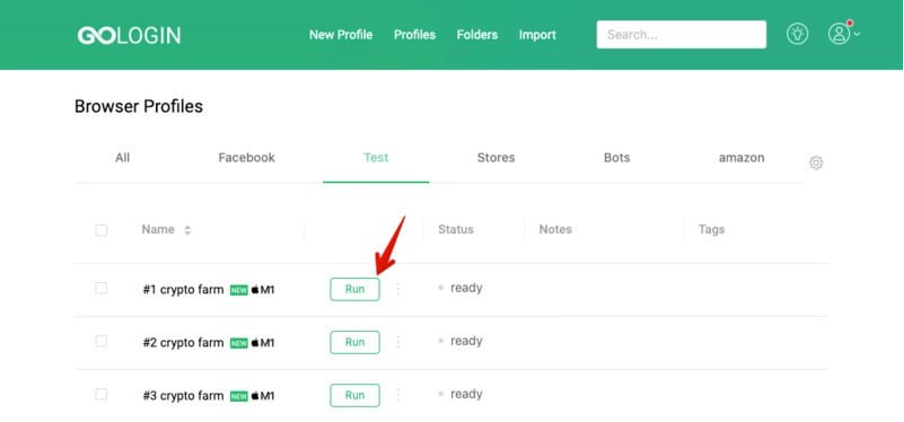Open three-dot menu for #1 crypto farm
The image size is (904, 422).
tap(398, 289)
